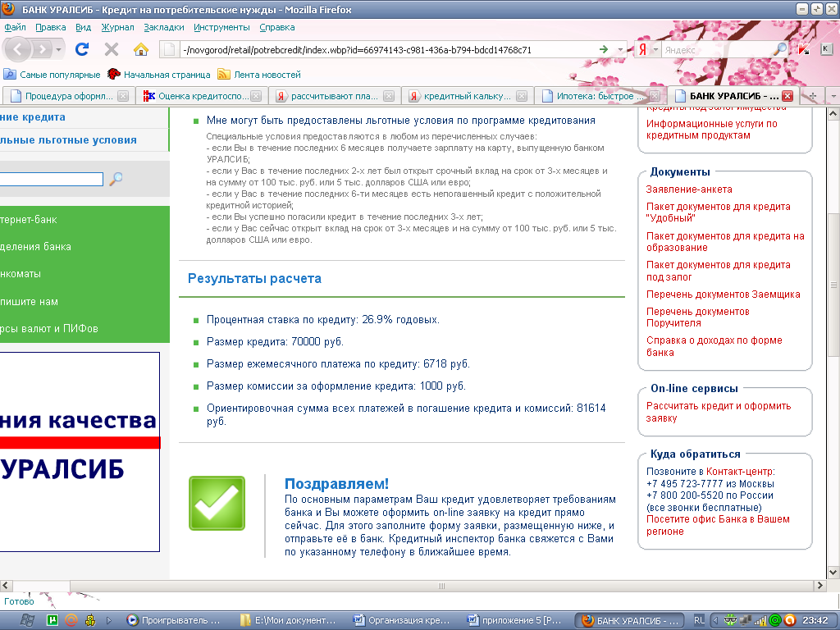The height and width of the screenshot is (630, 840).
Task: Open the Инструменты menu
Action: click(x=221, y=27)
